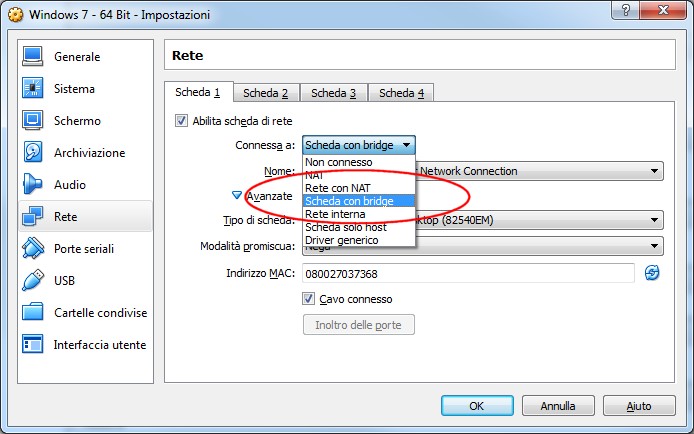
Task: Choose Scheda con bridge option
Action: click(x=359, y=201)
